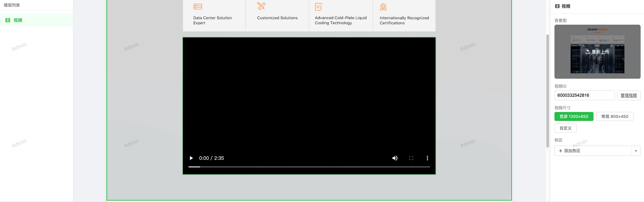This screenshot has width=644, height=202.
Task: Enter fullscreen on the video player
Action: 411,158
